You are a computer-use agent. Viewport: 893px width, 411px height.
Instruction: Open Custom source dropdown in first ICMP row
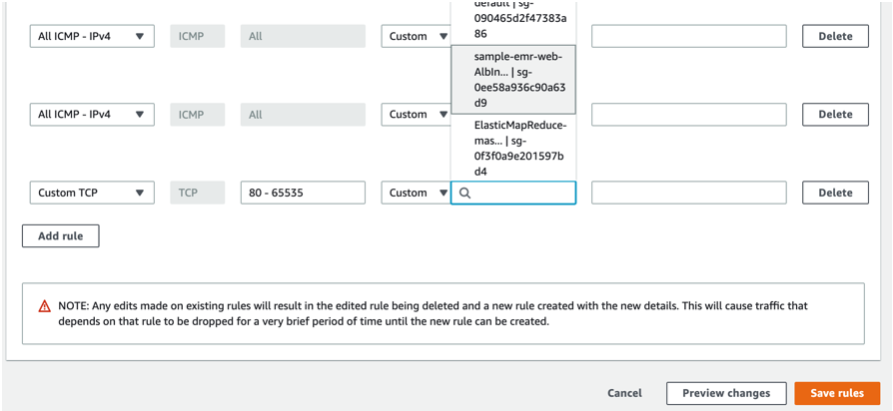point(416,36)
